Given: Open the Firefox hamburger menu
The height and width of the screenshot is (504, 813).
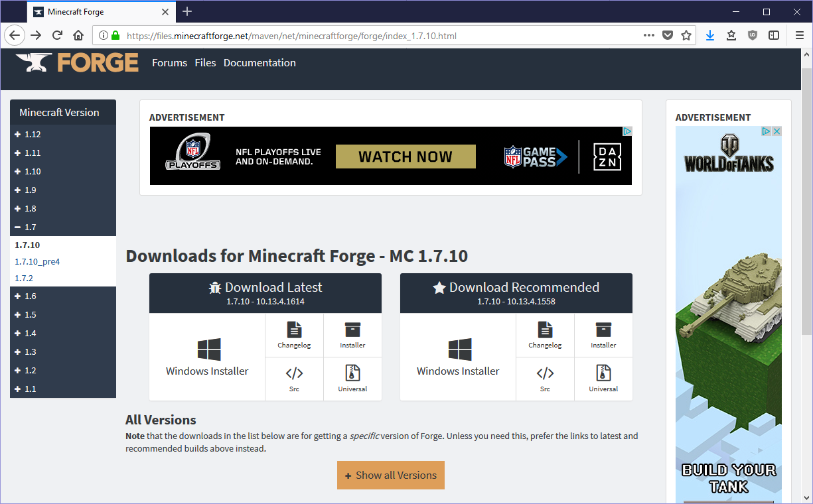Looking at the screenshot, I should coord(800,35).
